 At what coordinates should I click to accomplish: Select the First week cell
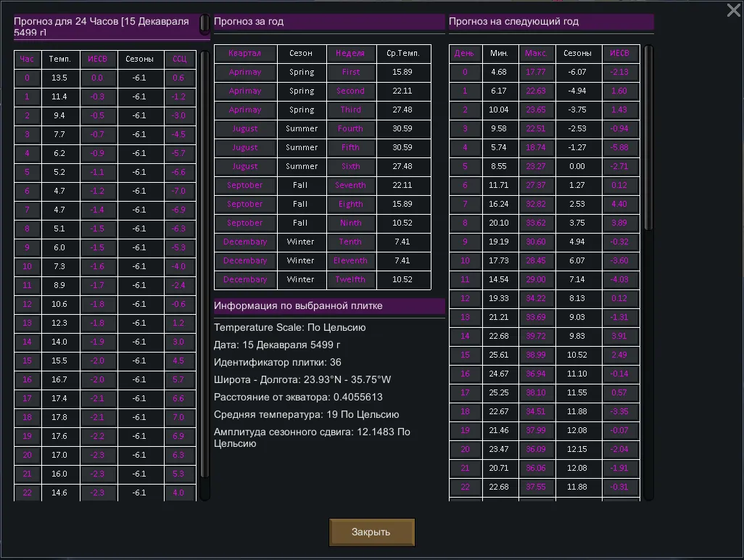(350, 72)
